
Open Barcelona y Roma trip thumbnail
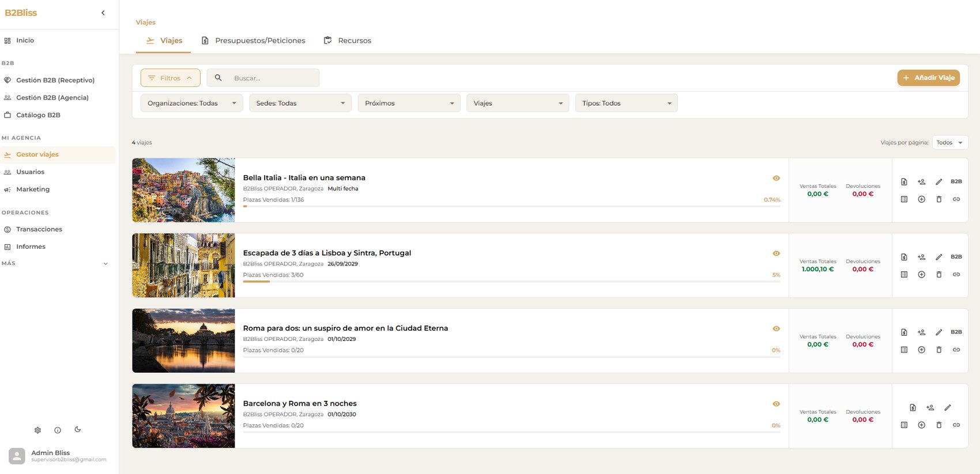coord(183,416)
